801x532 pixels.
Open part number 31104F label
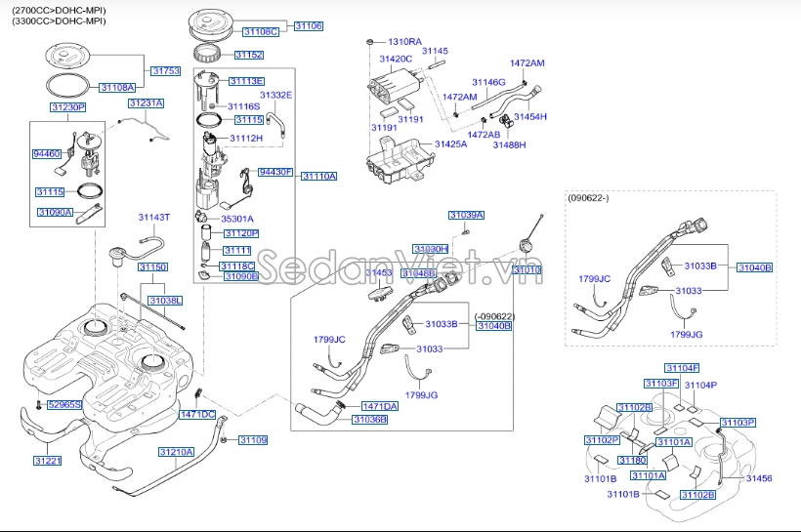tap(682, 368)
